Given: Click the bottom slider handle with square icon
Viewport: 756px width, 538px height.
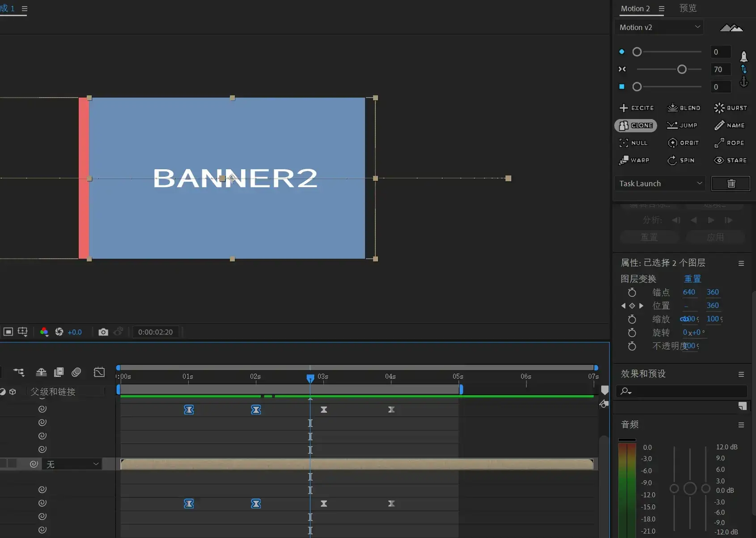Looking at the screenshot, I should [637, 87].
